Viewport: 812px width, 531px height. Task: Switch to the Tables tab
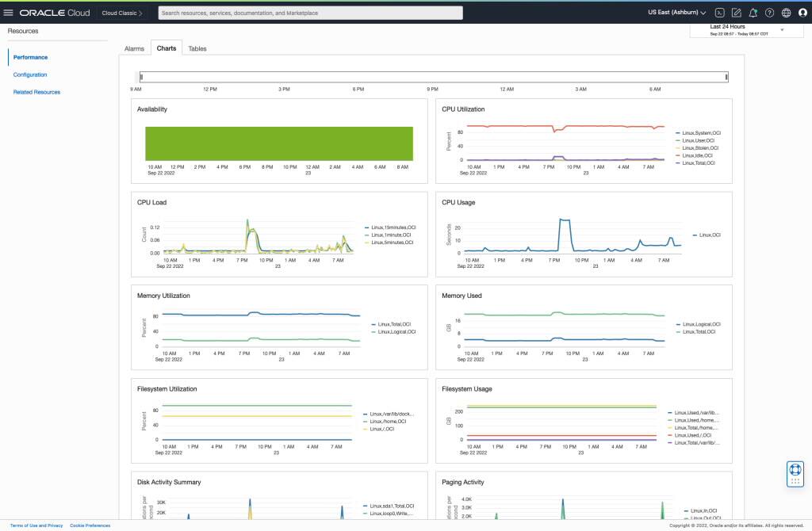point(197,48)
